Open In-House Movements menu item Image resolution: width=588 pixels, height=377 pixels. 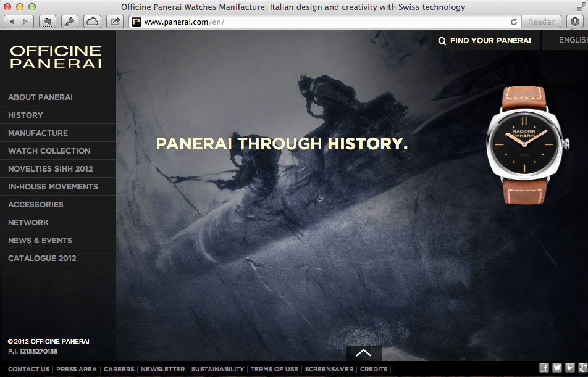pos(58,186)
